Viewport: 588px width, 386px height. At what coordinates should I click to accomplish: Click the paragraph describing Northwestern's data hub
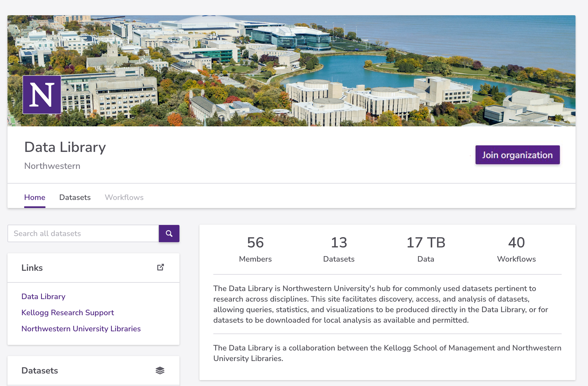click(381, 304)
